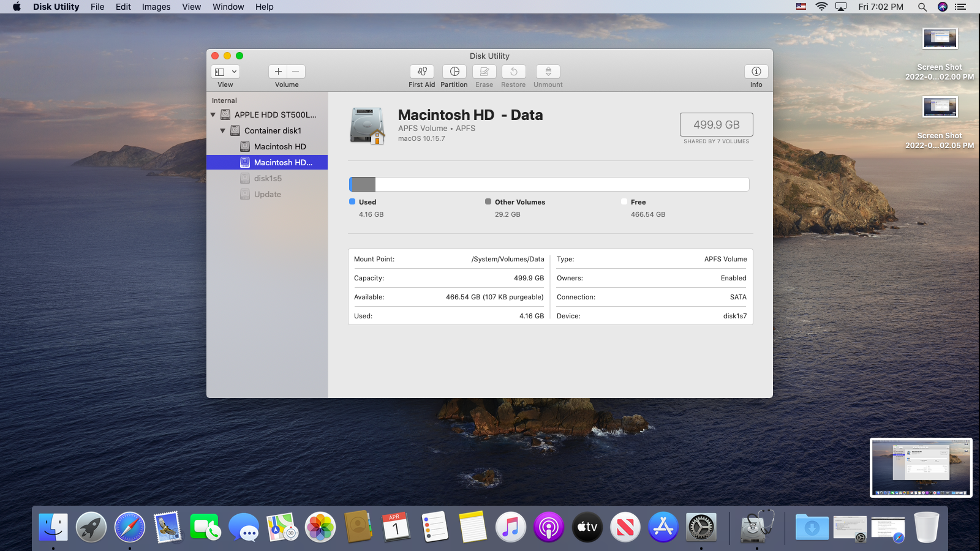The height and width of the screenshot is (551, 980).
Task: Open Apple TV from the Dock
Action: [x=587, y=527]
